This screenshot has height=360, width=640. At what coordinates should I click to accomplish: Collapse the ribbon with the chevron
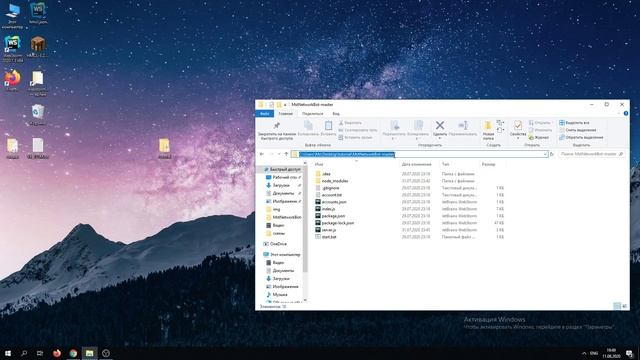(x=619, y=113)
